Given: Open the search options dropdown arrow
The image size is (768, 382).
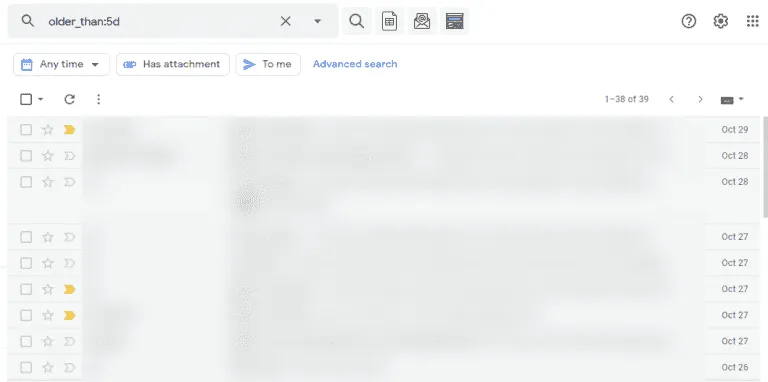Looking at the screenshot, I should click(317, 21).
